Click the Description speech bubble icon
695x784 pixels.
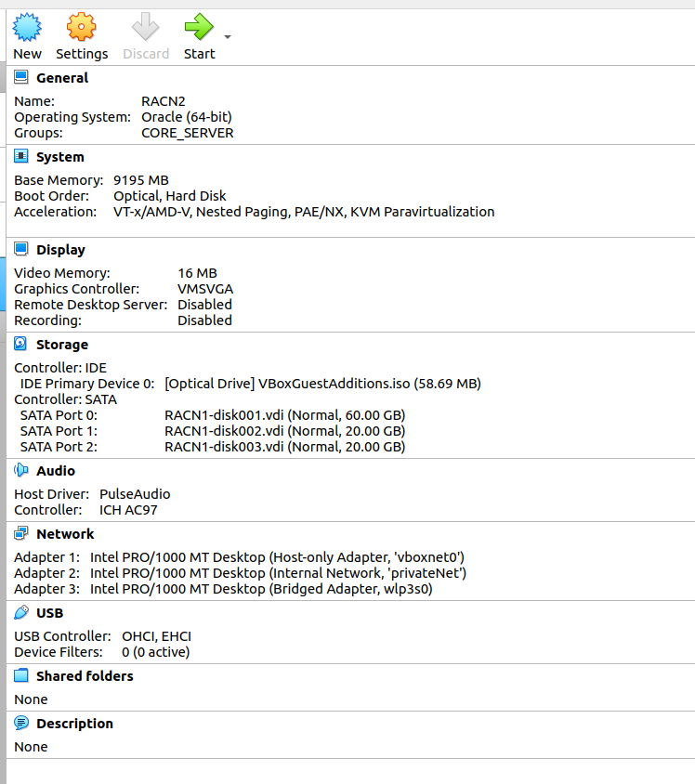coord(21,723)
